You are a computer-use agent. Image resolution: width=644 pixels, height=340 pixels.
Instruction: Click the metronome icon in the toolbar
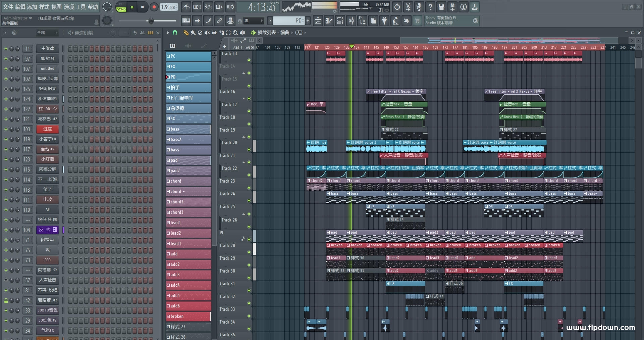click(x=186, y=7)
